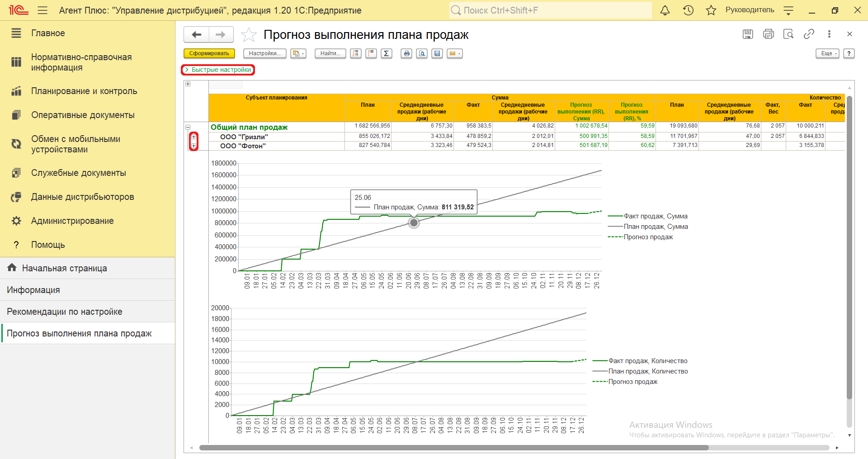868x459 pixels.
Task: Open service menu next to Руководитель
Action: (x=788, y=10)
